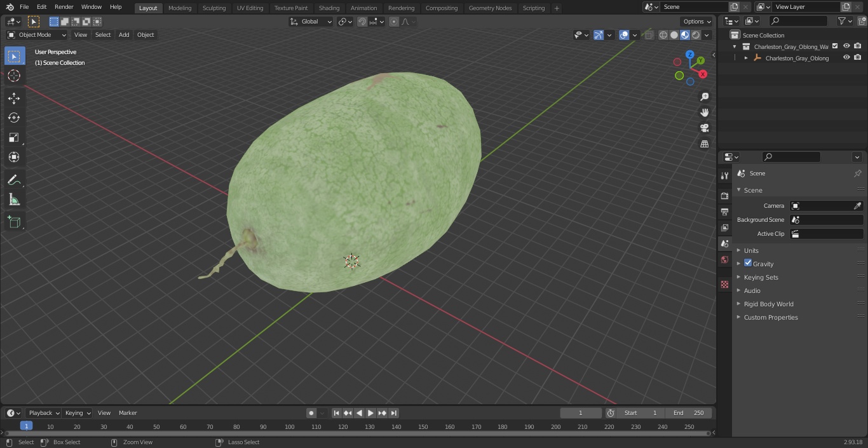Uncheck the Gravity checkbox
868x448 pixels.
[x=748, y=263]
